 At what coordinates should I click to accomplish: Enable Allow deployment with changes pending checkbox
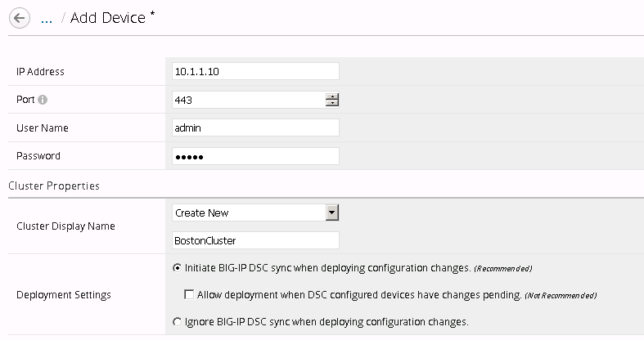[x=189, y=294]
